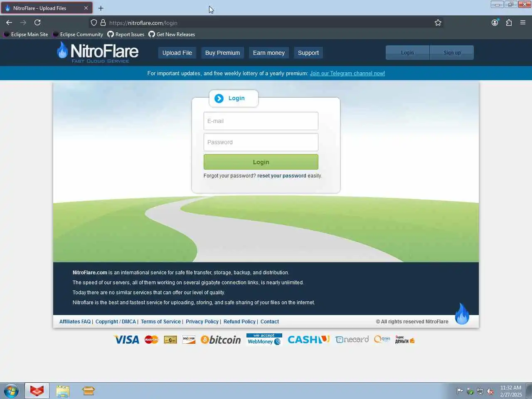Open Buy Premium menu item
Viewport: 532px width, 399px height.
pos(222,53)
